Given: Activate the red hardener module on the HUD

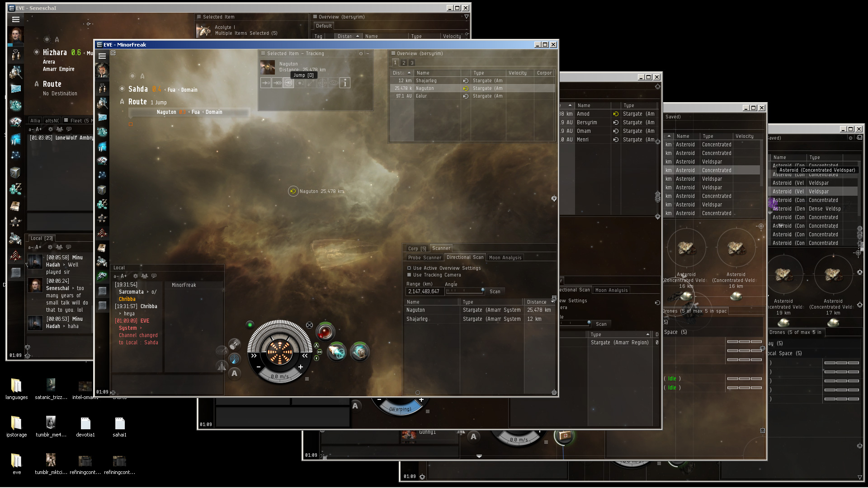Looking at the screenshot, I should tap(325, 332).
